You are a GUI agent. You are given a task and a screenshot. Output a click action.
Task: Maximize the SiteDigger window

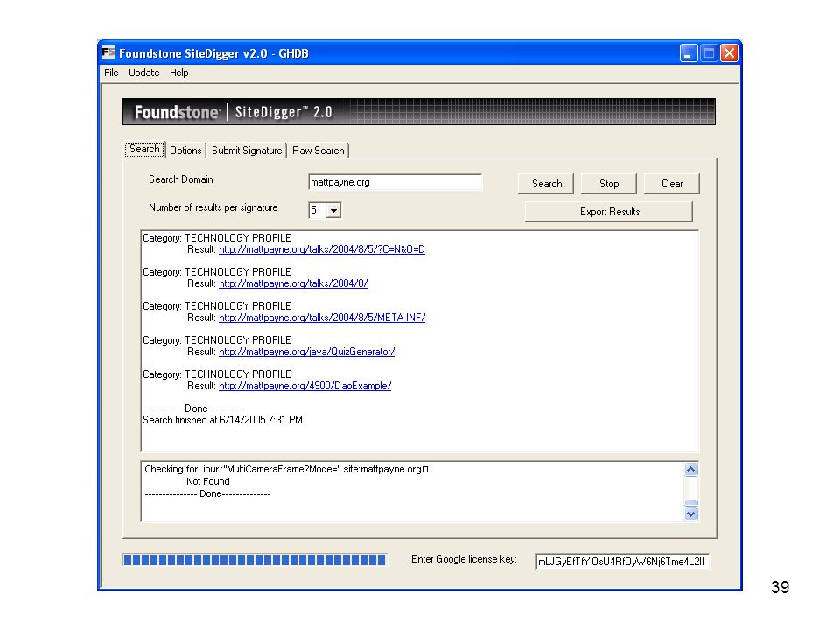pos(709,53)
